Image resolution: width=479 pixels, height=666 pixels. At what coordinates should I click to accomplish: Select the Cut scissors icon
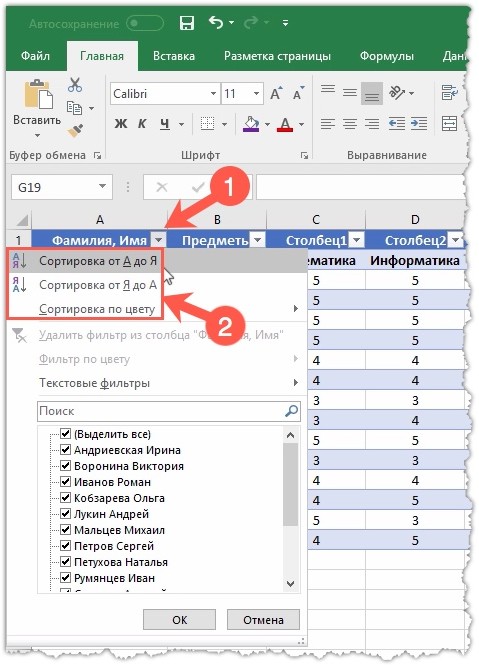[x=75, y=85]
